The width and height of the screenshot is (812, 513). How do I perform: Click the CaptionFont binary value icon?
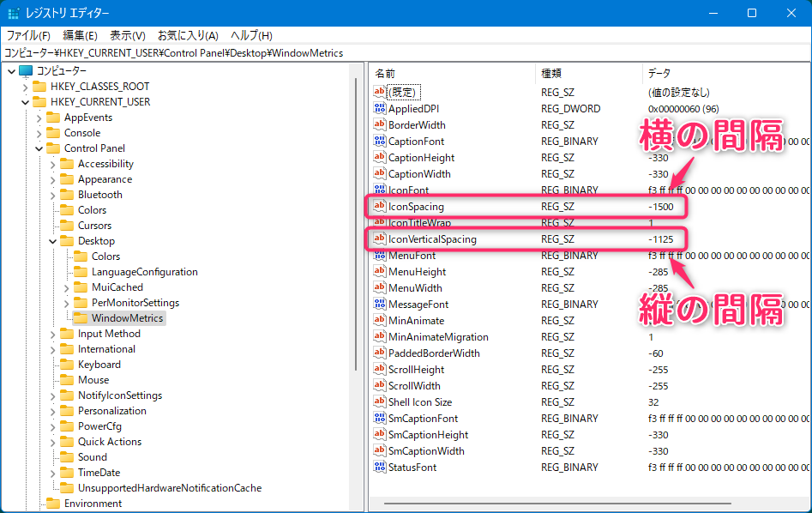[x=381, y=141]
